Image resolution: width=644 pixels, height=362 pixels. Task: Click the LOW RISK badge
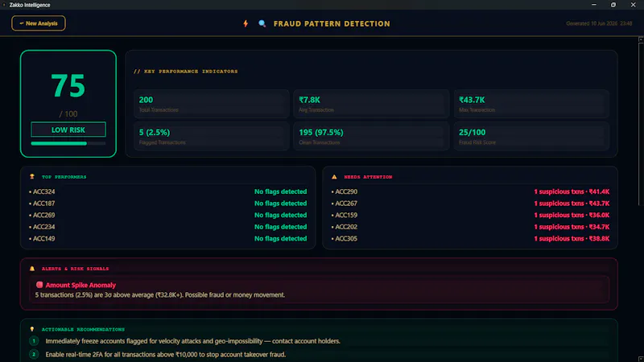pyautogui.click(x=68, y=130)
